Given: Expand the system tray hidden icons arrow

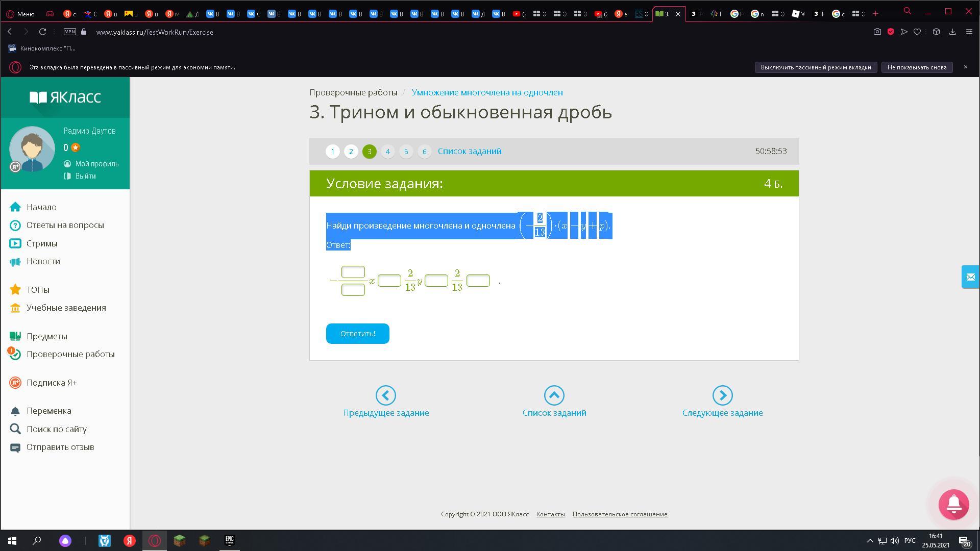Looking at the screenshot, I should [x=870, y=541].
